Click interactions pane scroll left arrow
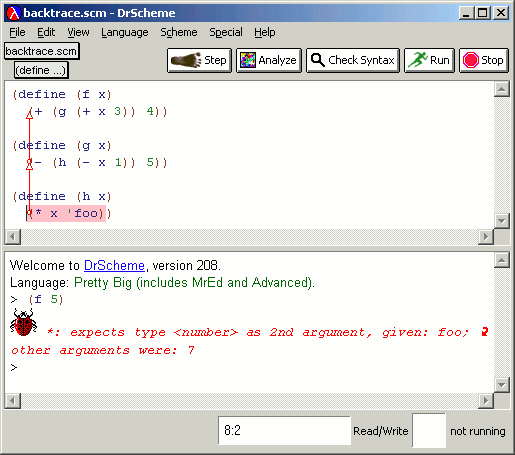The image size is (515, 455). click(13, 400)
